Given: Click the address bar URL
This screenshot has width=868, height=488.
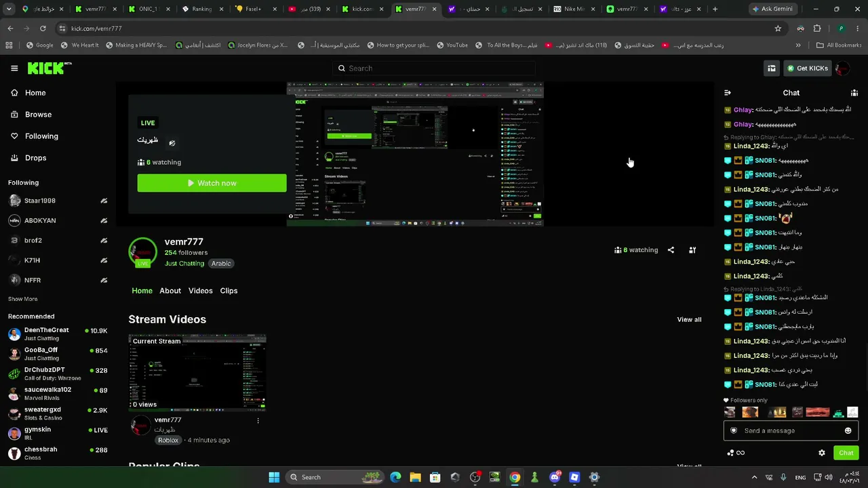Looking at the screenshot, I should (x=96, y=28).
